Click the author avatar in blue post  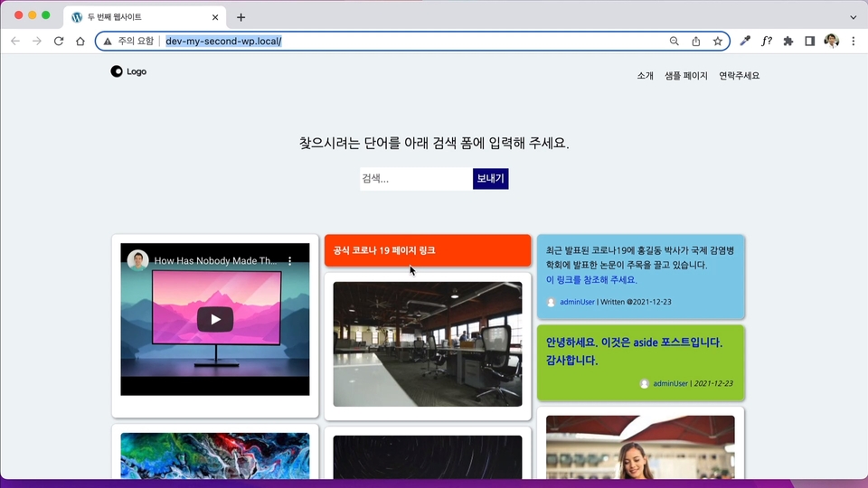[551, 302]
